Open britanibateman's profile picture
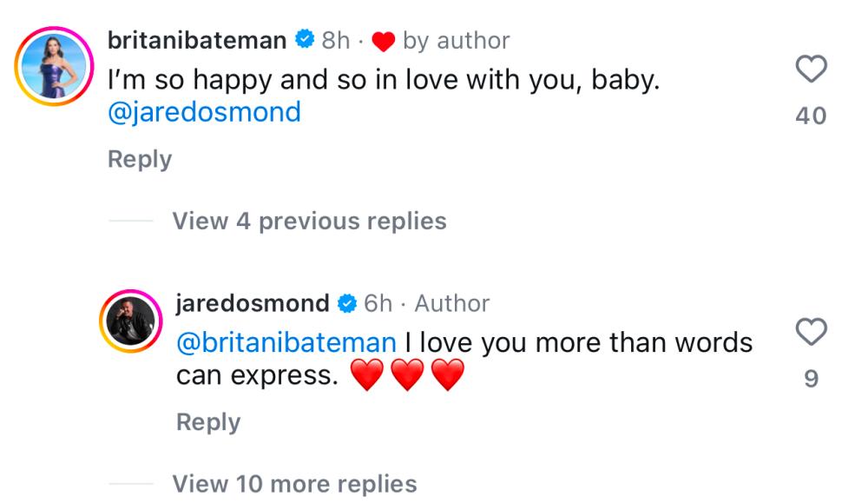The image size is (868, 503). coord(54,67)
